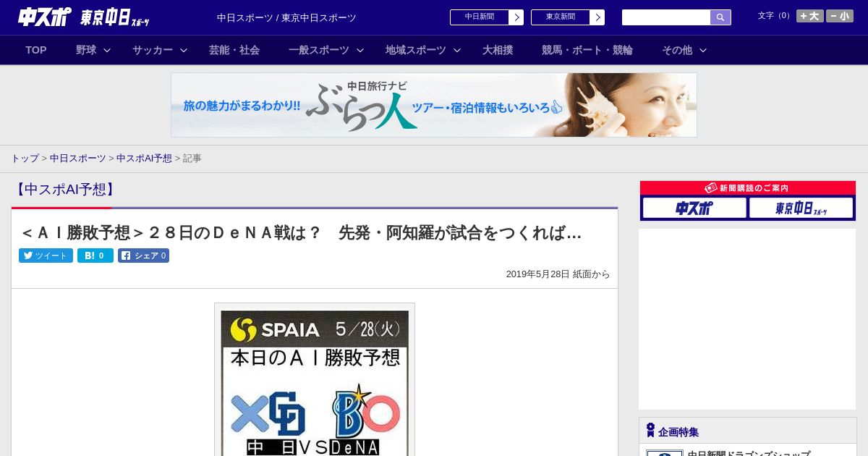Click the search magnifier button
This screenshot has width=868, height=456.
click(720, 17)
